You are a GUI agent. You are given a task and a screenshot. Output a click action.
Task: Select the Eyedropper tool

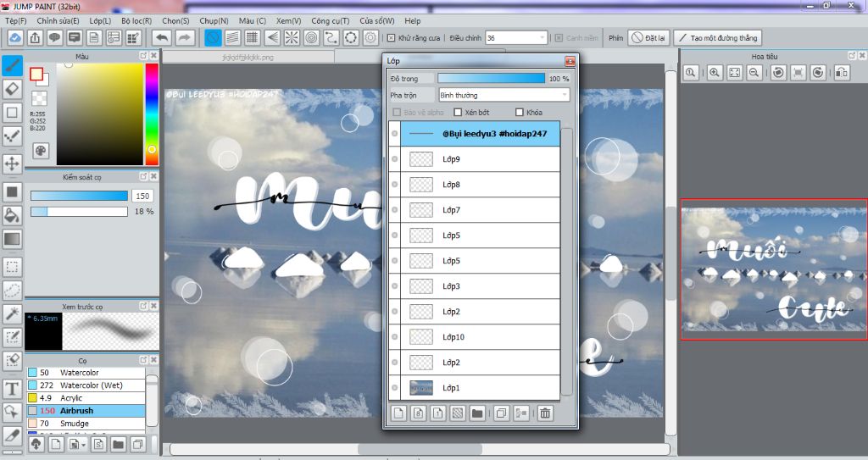pyautogui.click(x=12, y=435)
